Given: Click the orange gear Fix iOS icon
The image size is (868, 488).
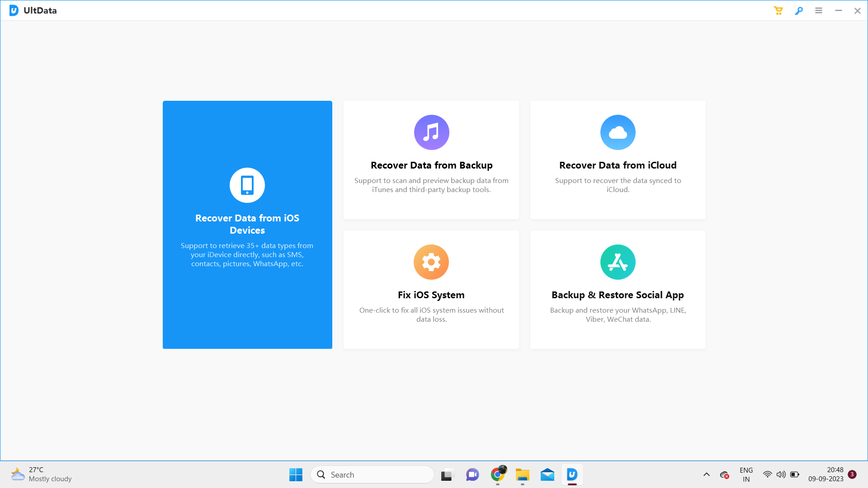Looking at the screenshot, I should [431, 262].
